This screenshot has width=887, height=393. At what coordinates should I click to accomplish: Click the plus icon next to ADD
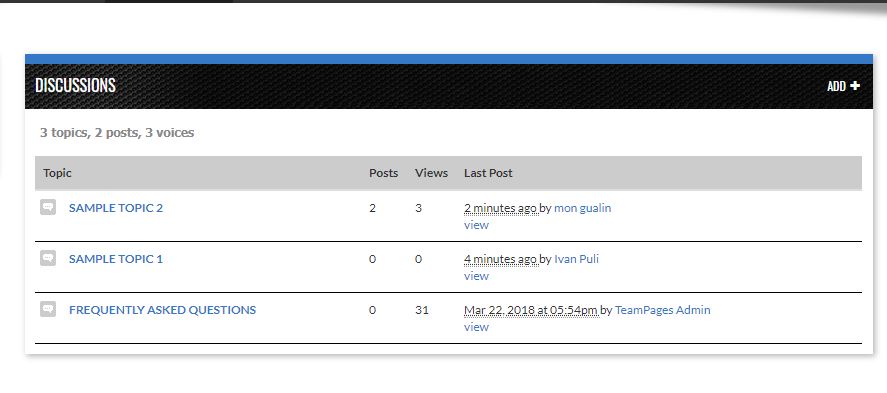855,86
